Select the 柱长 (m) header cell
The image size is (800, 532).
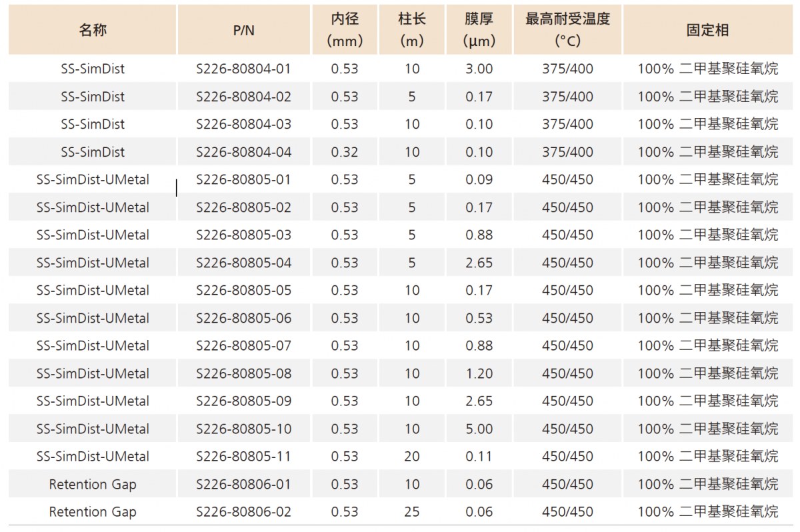412,30
